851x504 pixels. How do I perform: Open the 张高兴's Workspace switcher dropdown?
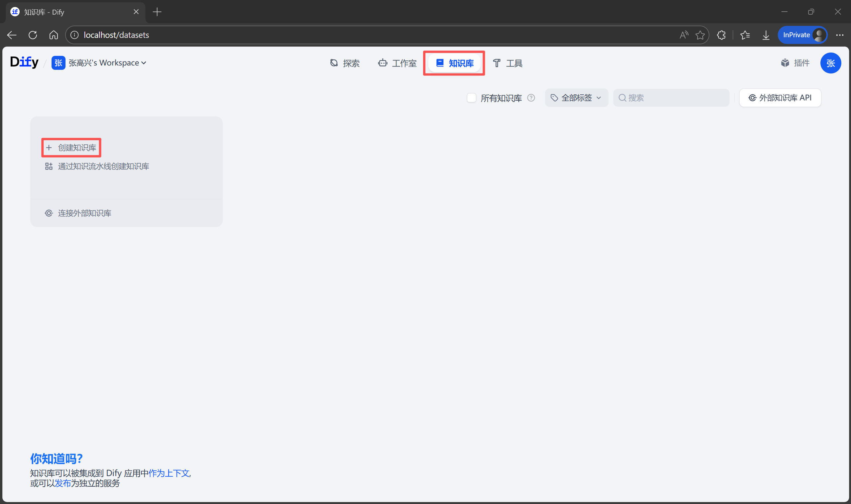pyautogui.click(x=107, y=63)
